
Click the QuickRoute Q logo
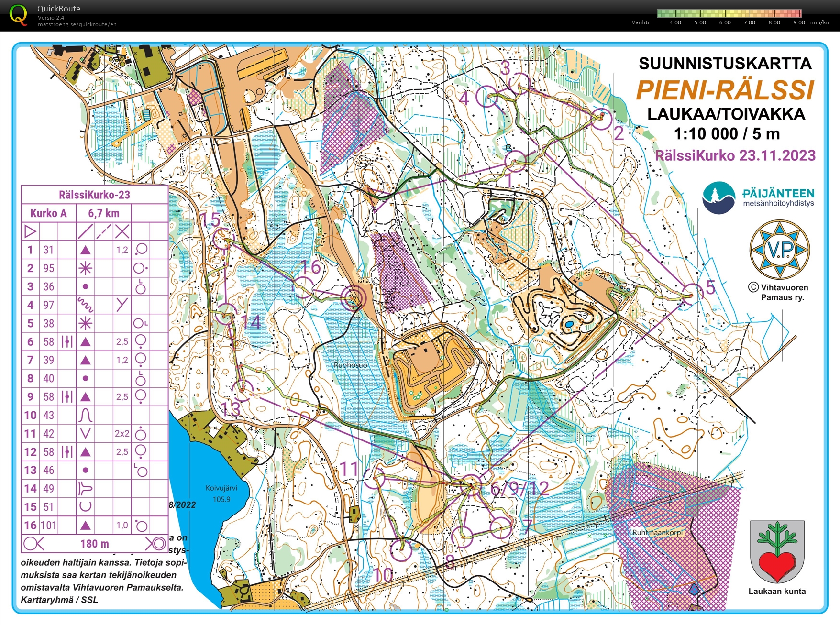(18, 14)
